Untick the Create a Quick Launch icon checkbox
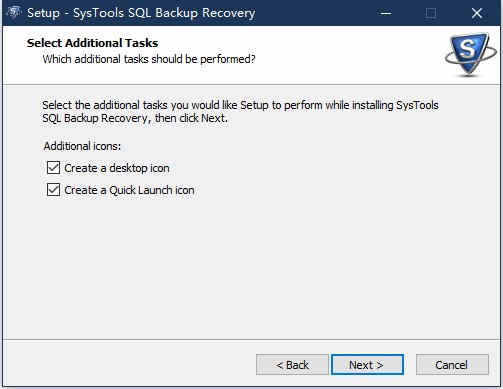This screenshot has height=389, width=503. pyautogui.click(x=53, y=190)
